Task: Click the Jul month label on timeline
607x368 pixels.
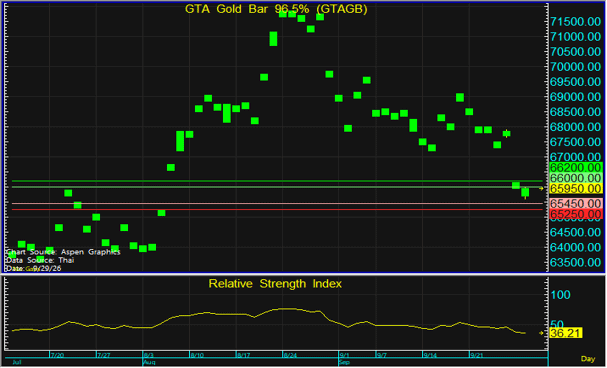Action: coord(17,363)
